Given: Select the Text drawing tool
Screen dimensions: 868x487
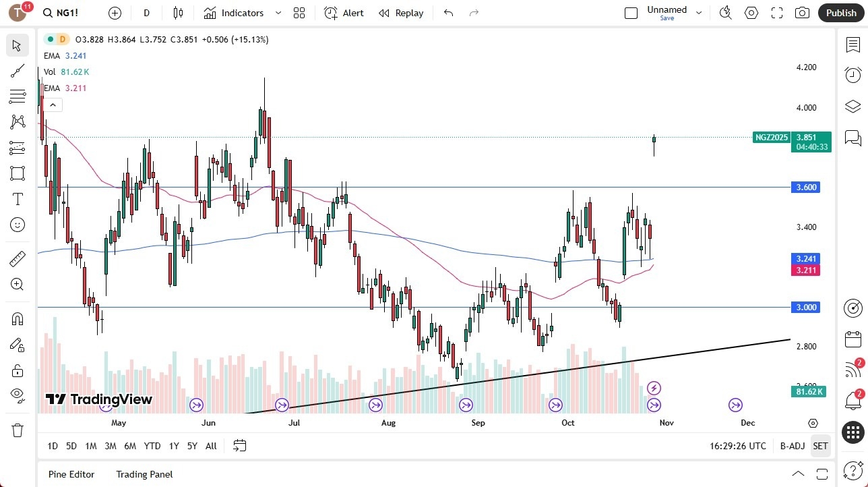Looking at the screenshot, I should (x=18, y=198).
